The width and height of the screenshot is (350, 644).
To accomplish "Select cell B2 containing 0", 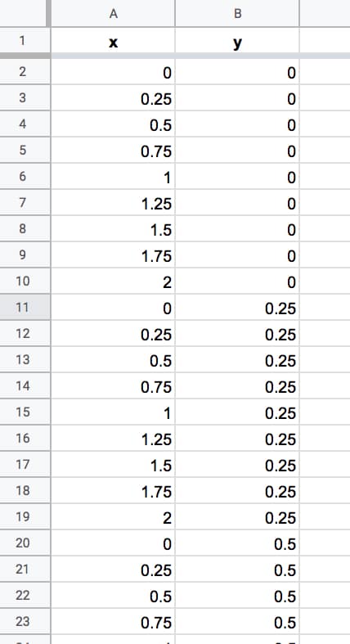I will [x=238, y=72].
